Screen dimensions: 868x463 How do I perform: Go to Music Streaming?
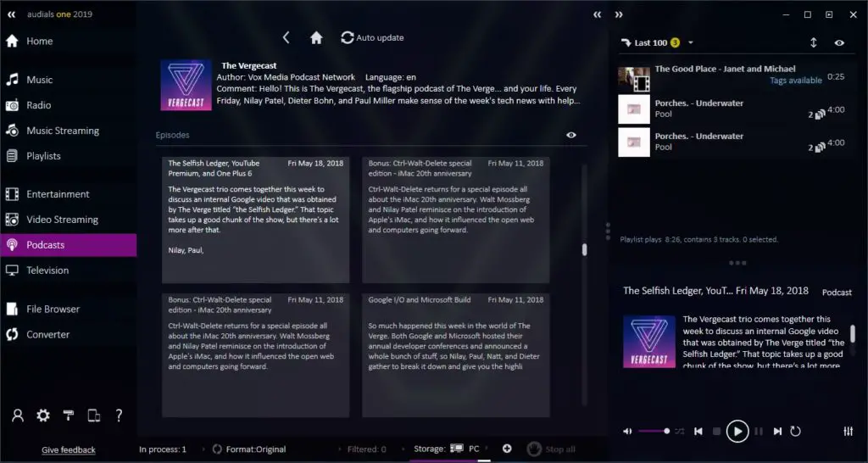(x=68, y=131)
